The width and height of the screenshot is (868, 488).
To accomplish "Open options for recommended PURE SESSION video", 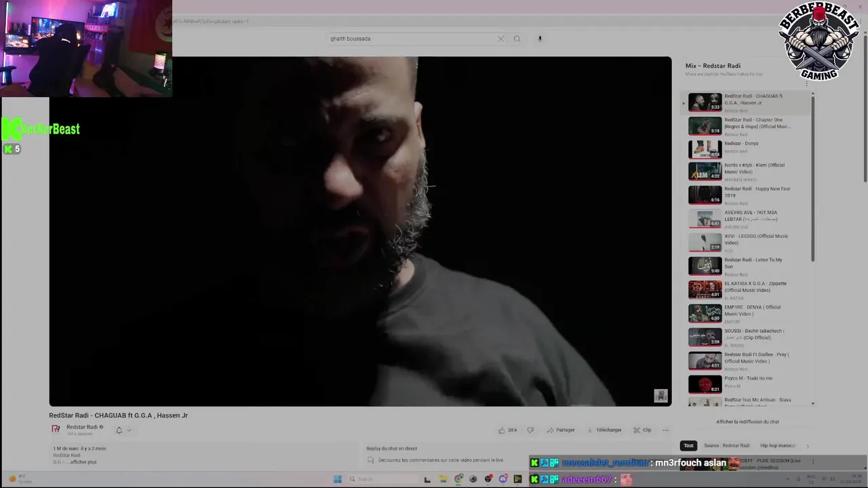I will coord(813,462).
